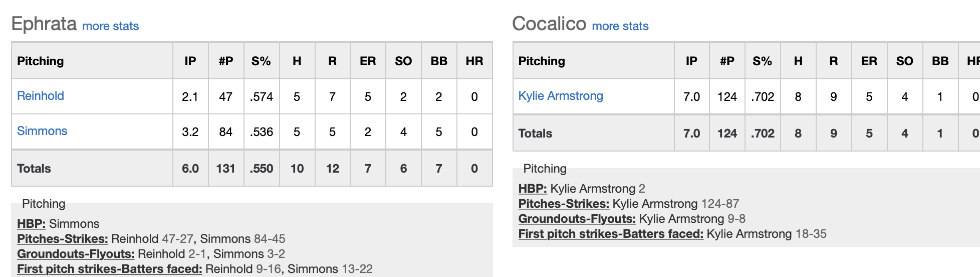This screenshot has width=980, height=277.
Task: Click Ephrata table S% column header
Action: (x=261, y=61)
